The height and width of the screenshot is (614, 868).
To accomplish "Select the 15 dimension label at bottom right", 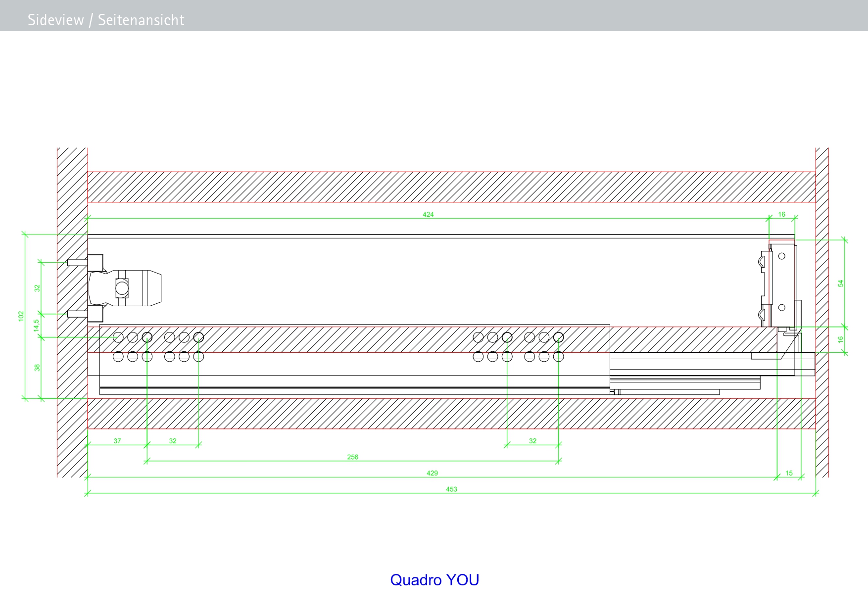I will [x=789, y=473].
